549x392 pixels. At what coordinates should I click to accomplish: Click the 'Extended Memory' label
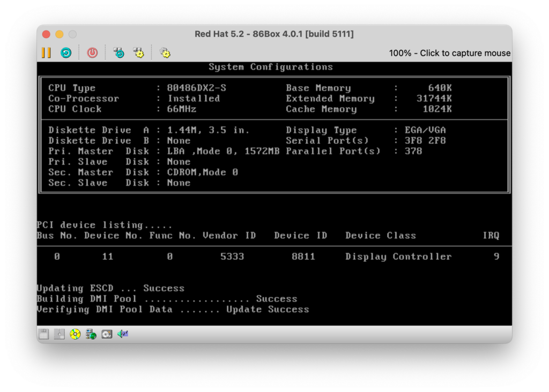pos(330,98)
